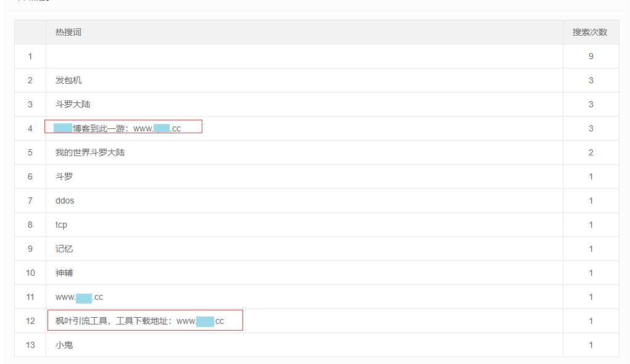This screenshot has width=630, height=364.
Task: Click the tcp keyword entry
Action: tap(61, 225)
